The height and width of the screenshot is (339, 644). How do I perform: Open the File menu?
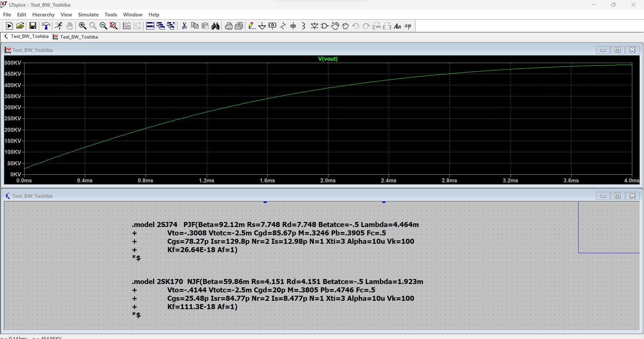click(7, 15)
